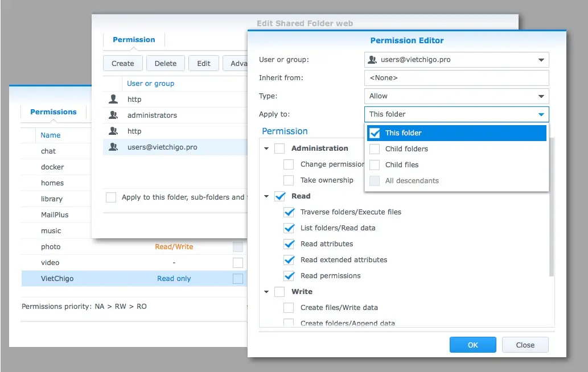Uncheck Read attributes checkbox
The image size is (588, 372).
tap(289, 244)
